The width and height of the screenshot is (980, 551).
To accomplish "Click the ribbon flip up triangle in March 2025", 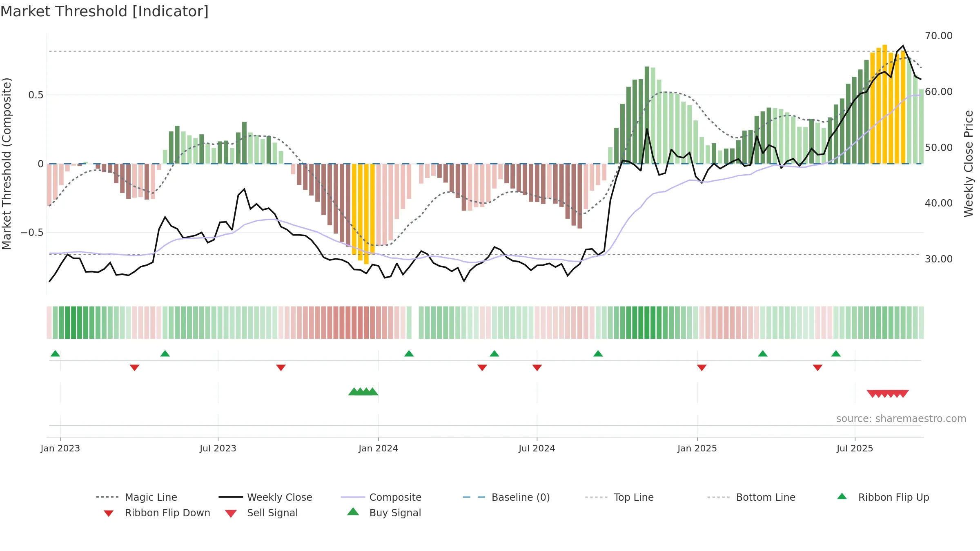I will 762,353.
